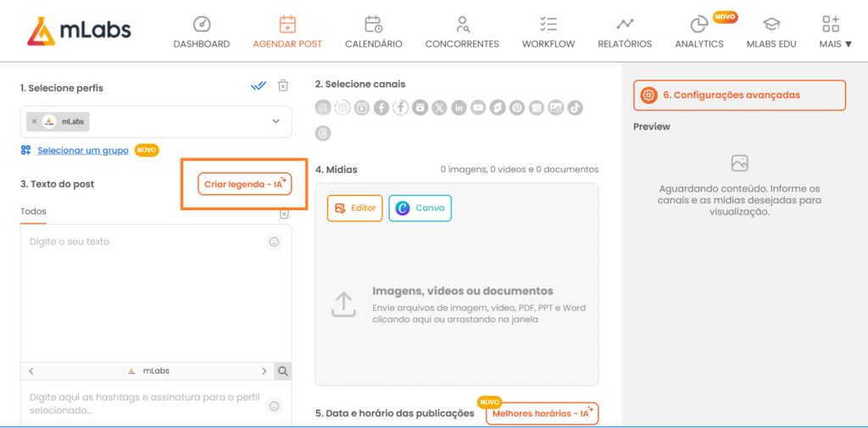Click Selecionar um grupo link

coord(83,151)
